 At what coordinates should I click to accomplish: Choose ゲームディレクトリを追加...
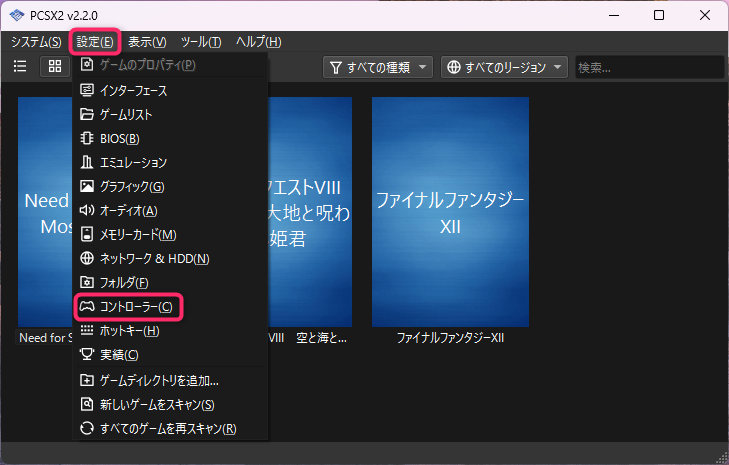pyautogui.click(x=170, y=380)
